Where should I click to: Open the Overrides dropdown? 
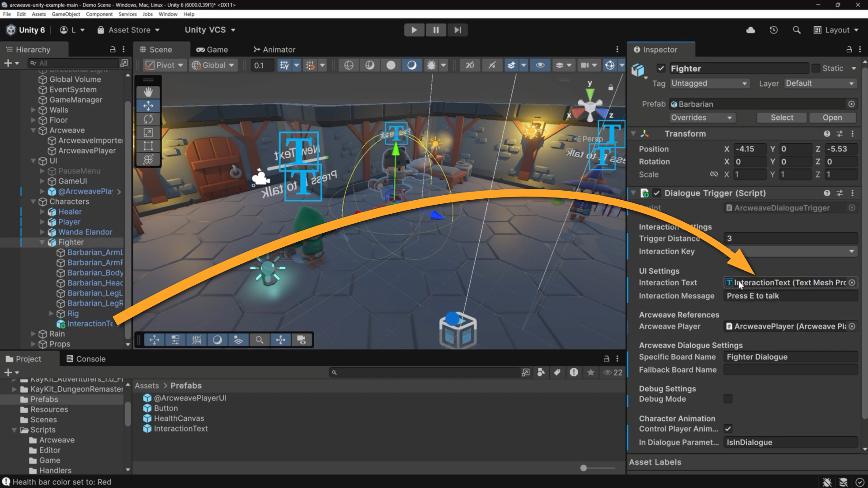702,117
